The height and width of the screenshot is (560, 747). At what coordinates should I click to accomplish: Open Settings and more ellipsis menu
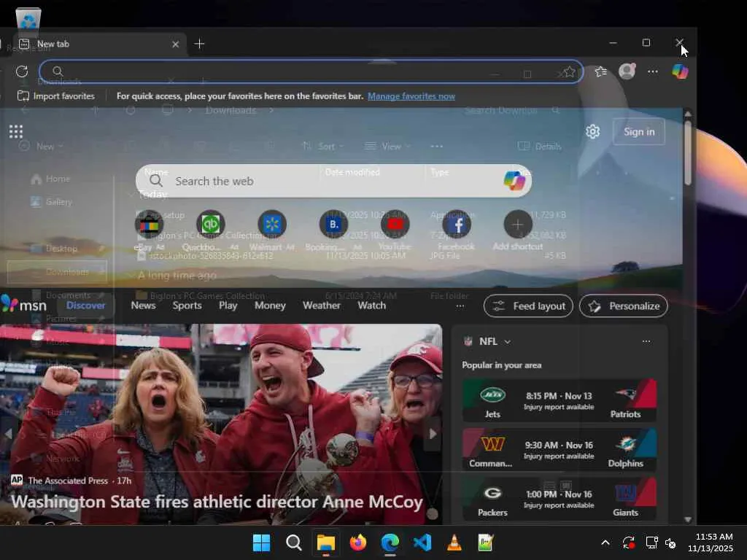[653, 71]
